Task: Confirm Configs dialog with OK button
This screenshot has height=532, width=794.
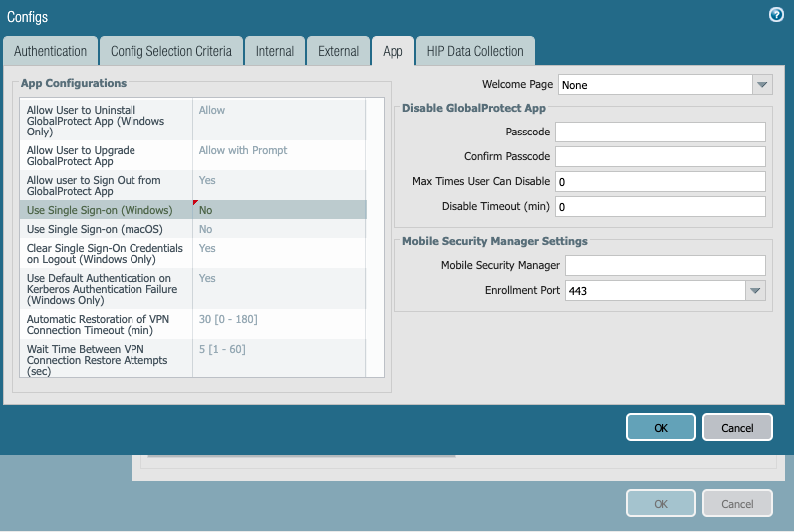Action: point(661,427)
